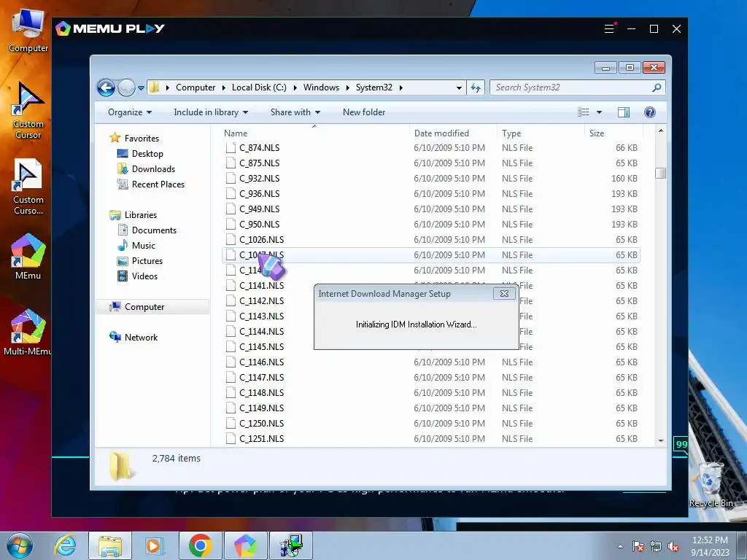Screen dimensions: 747x560
Task: Click Windows in the address path
Action: pos(321,87)
